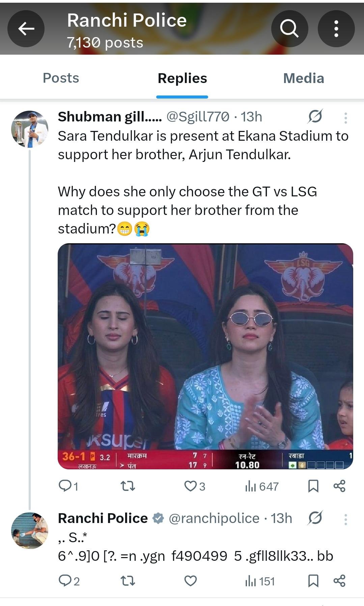Open the Grok icon on Shubman's post
Image resolution: width=364 pixels, height=606 pixels.
coord(315,117)
